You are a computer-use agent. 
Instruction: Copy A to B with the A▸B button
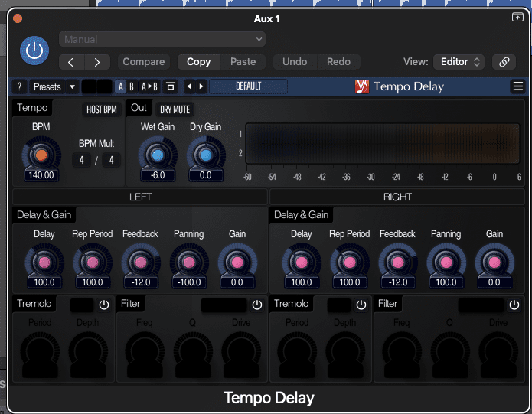(x=149, y=86)
